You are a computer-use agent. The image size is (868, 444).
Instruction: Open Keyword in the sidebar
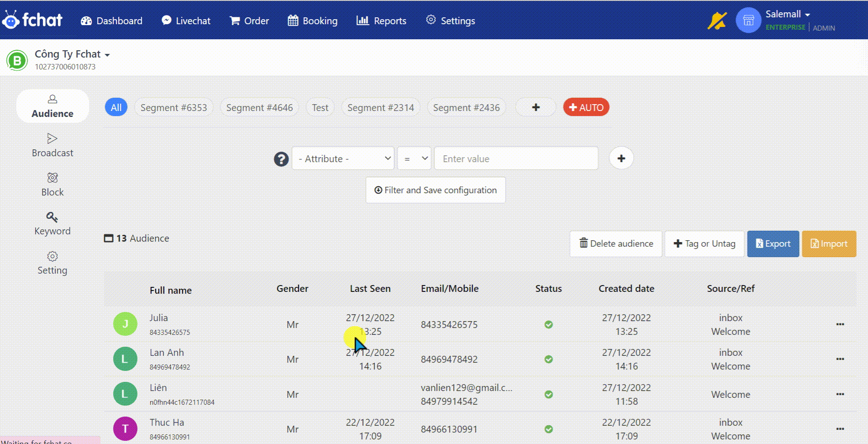(x=52, y=223)
